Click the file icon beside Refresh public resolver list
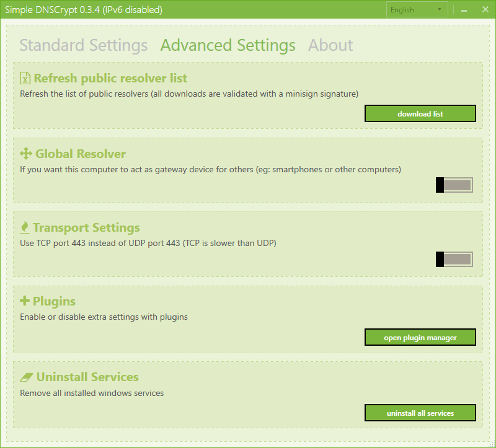 coord(25,78)
